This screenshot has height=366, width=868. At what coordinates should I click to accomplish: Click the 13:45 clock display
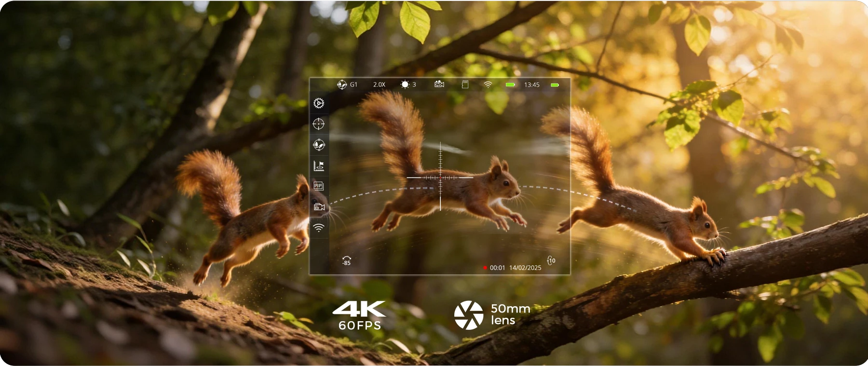pos(532,84)
